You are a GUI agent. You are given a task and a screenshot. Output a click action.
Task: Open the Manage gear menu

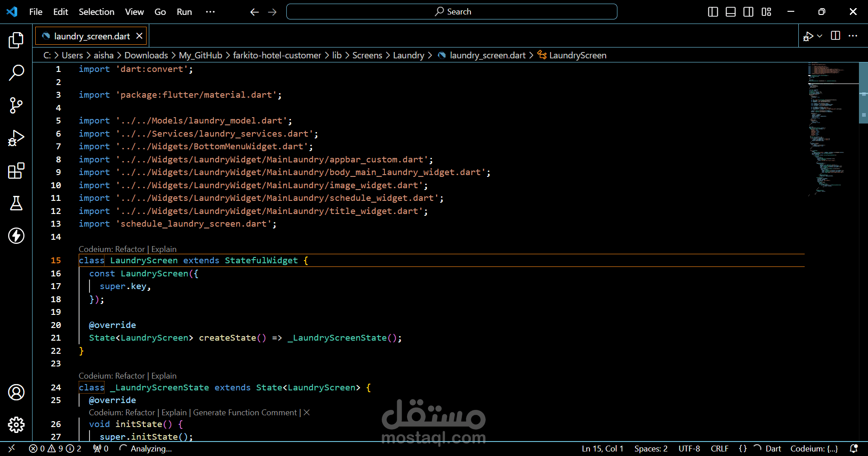pos(16,425)
